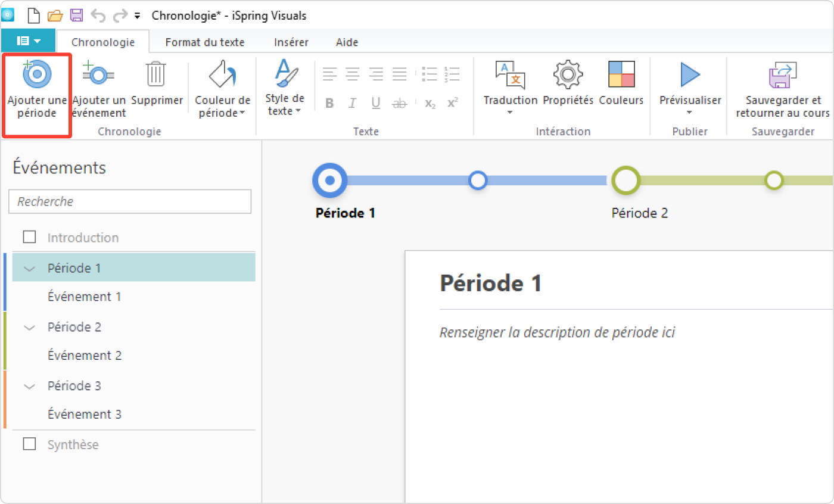This screenshot has width=834, height=504.
Task: Preview with the Prévisualiser play icon
Action: [x=690, y=76]
